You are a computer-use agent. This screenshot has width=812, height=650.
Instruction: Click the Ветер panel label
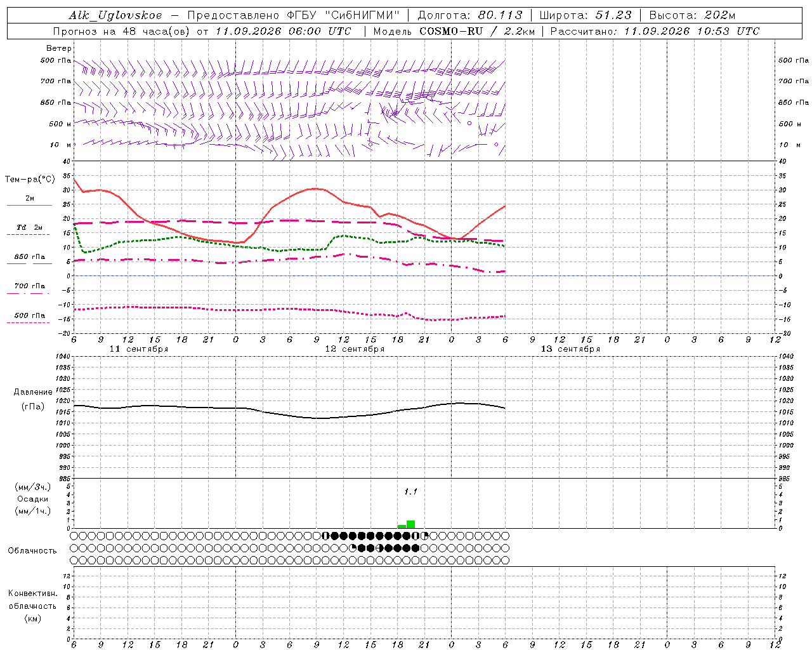coord(59,48)
